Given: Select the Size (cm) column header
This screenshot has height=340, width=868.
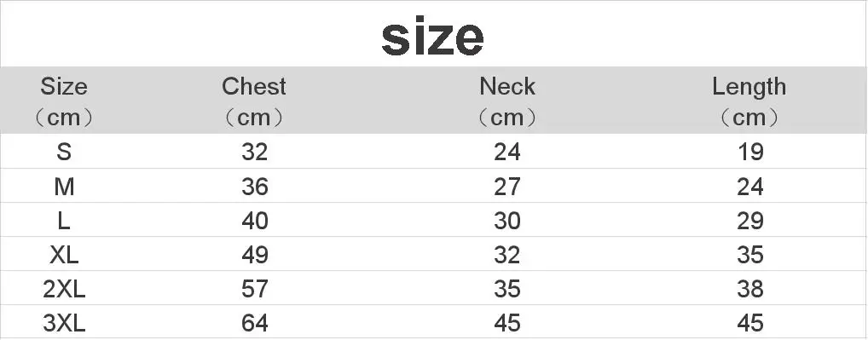Looking at the screenshot, I should (x=64, y=101).
